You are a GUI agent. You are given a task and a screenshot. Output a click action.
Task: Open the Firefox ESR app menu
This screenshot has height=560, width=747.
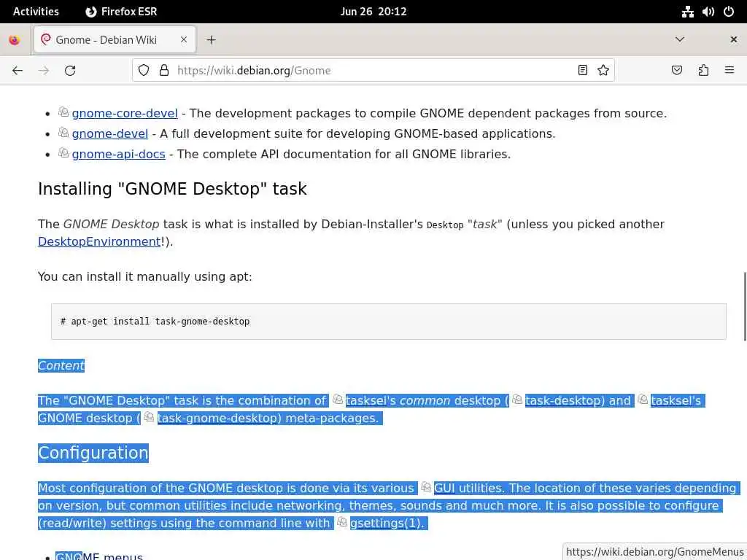point(122,12)
